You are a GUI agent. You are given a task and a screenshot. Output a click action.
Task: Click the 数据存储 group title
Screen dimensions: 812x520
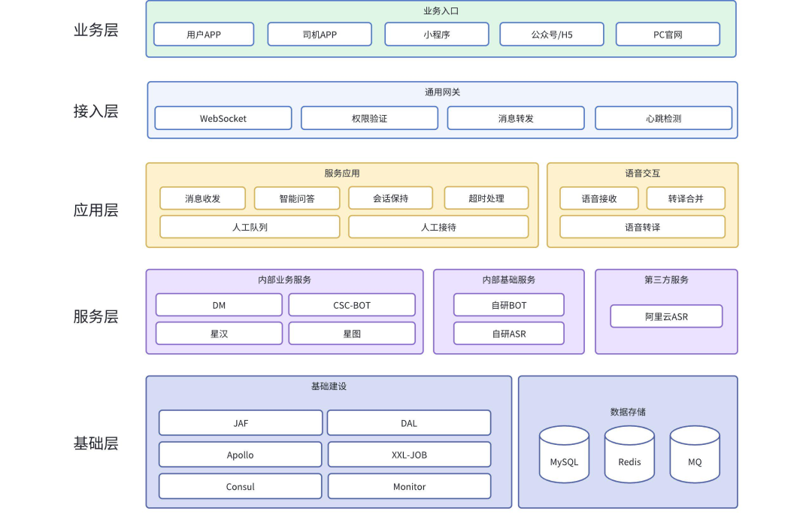(x=628, y=412)
